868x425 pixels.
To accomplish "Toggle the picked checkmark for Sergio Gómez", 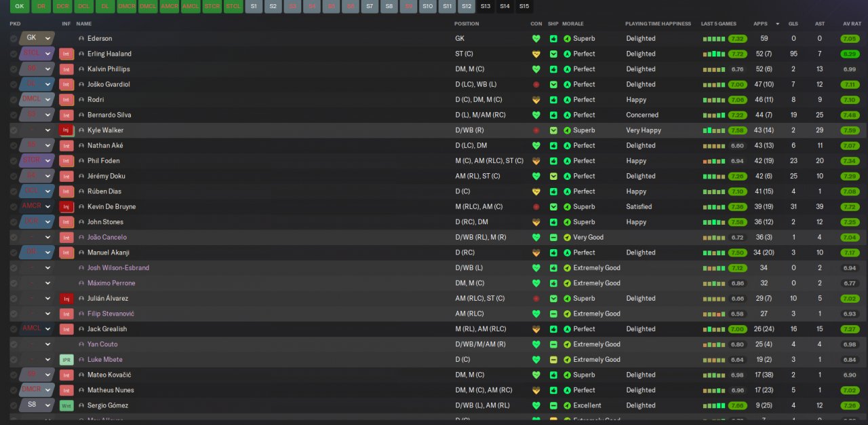I will [x=14, y=405].
